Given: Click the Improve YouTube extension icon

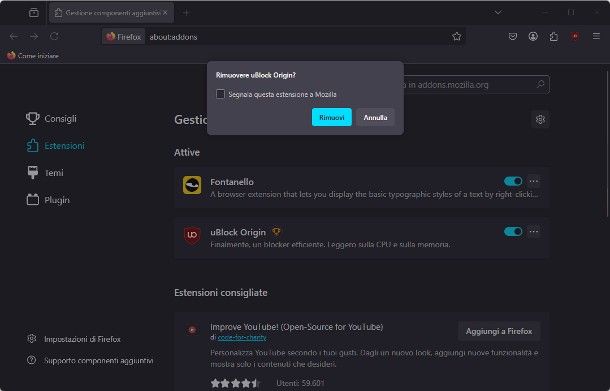Looking at the screenshot, I should [192, 330].
